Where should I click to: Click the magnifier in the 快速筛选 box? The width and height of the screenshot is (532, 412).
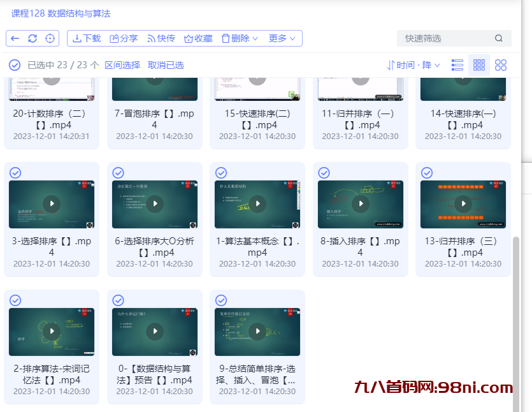coord(499,38)
